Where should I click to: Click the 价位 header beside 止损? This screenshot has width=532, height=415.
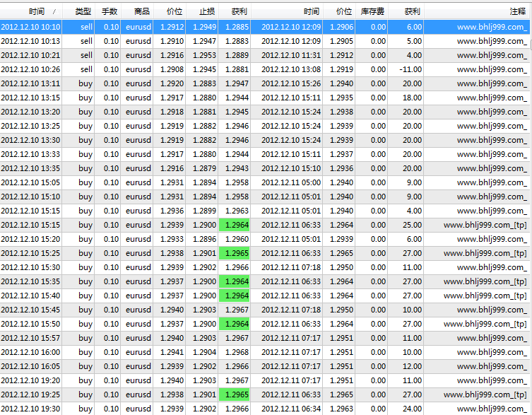coord(170,11)
